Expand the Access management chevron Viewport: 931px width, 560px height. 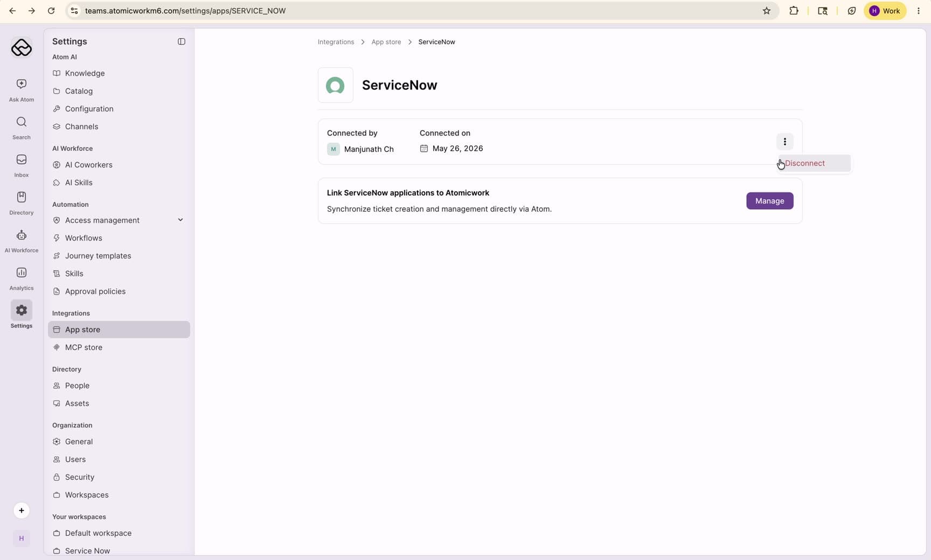[180, 220]
